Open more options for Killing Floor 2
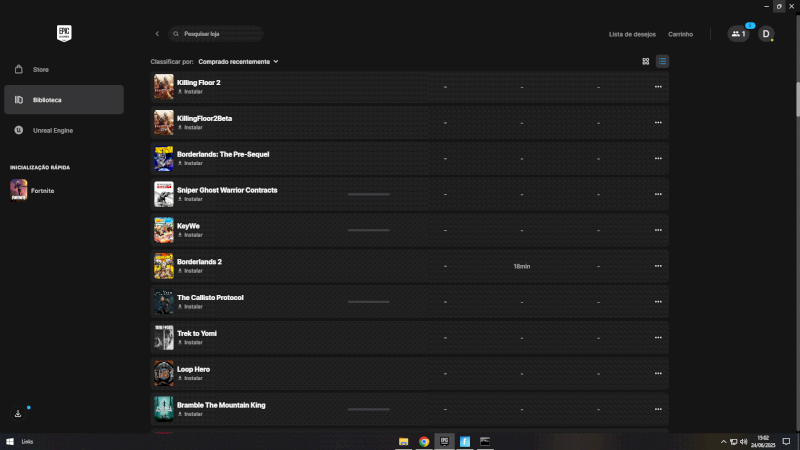Image resolution: width=800 pixels, height=450 pixels. click(x=658, y=87)
